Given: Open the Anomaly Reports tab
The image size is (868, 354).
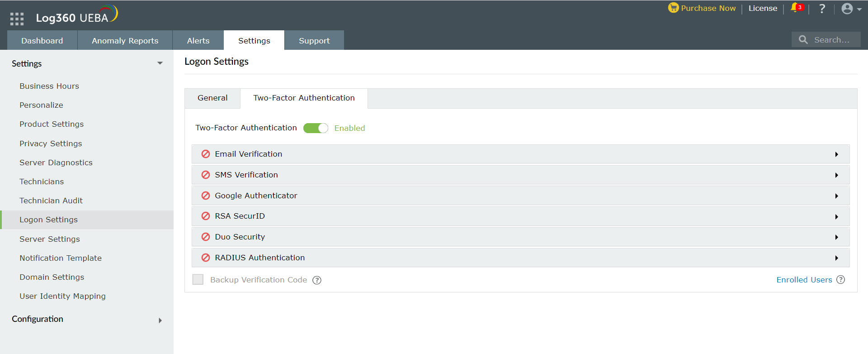Looking at the screenshot, I should [x=125, y=41].
